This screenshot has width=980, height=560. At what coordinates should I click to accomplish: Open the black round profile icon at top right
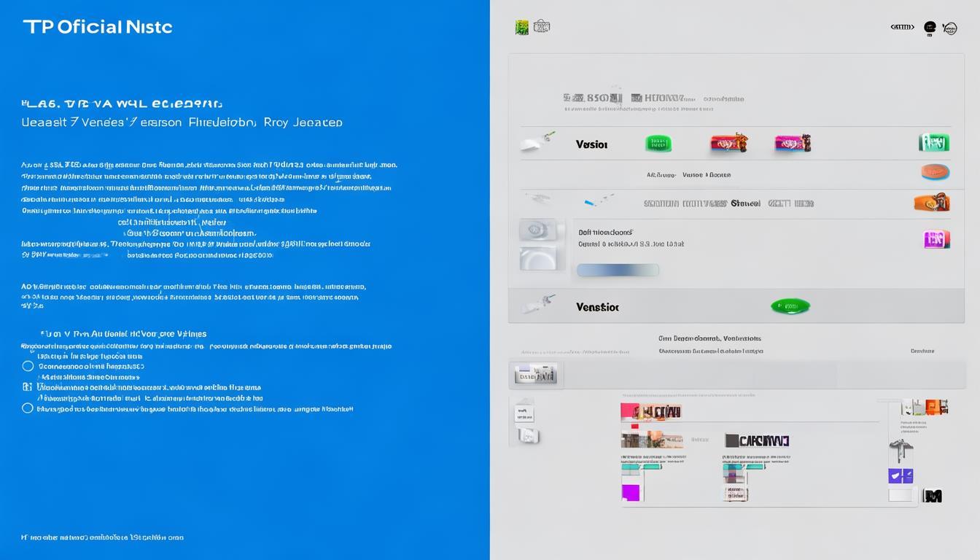click(x=930, y=28)
